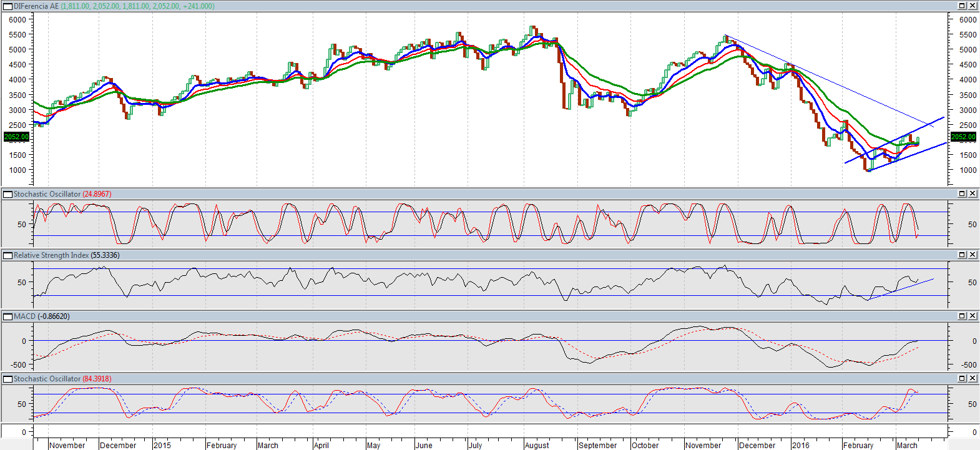Select the ascending trendline in the RSI panel

[x=901, y=290]
